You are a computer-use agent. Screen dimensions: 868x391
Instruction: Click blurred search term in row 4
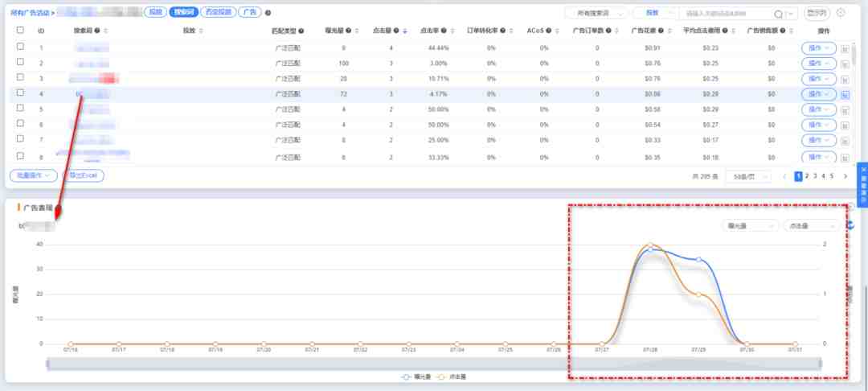[92, 95]
